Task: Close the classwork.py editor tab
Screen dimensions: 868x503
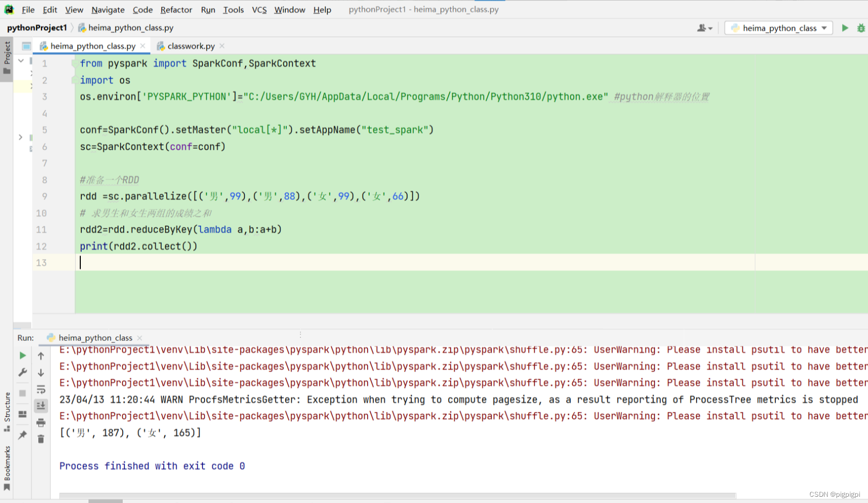Action: point(222,46)
